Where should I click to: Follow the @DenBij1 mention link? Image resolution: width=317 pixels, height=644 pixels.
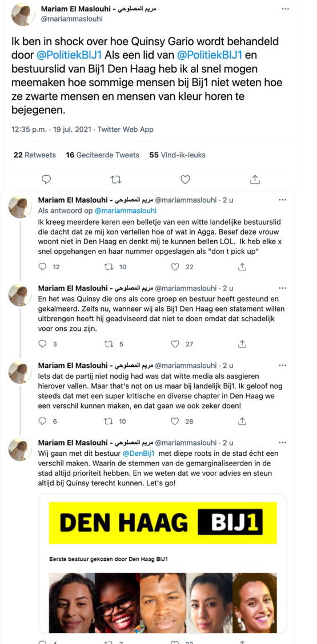[x=139, y=453]
